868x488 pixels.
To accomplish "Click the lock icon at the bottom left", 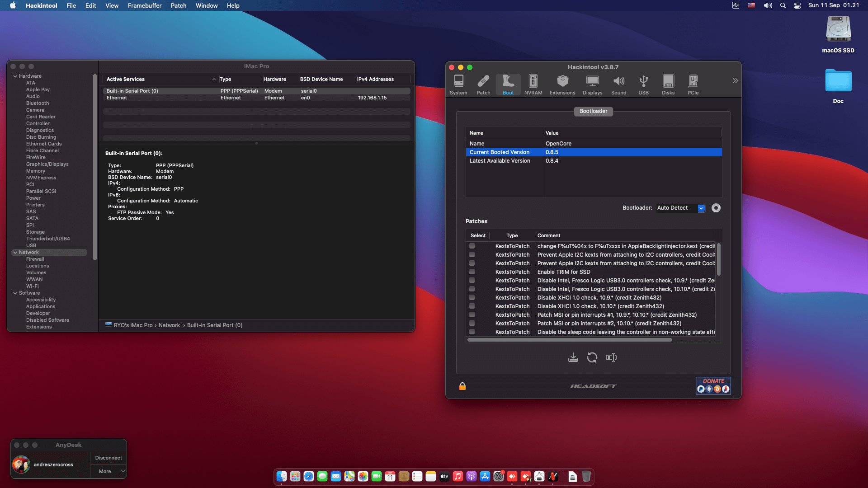I will 462,386.
